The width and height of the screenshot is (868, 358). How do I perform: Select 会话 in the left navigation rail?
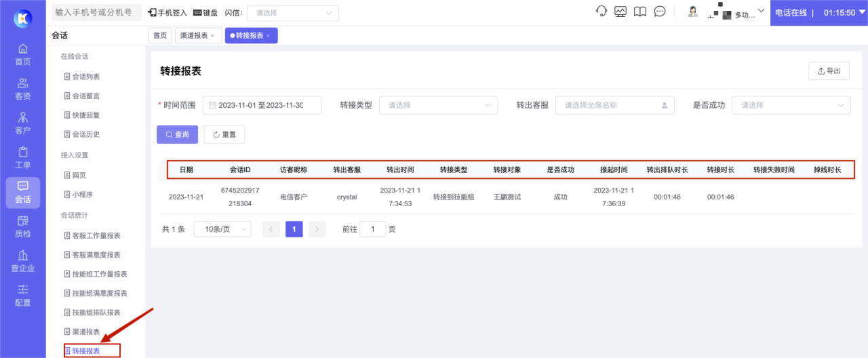23,193
